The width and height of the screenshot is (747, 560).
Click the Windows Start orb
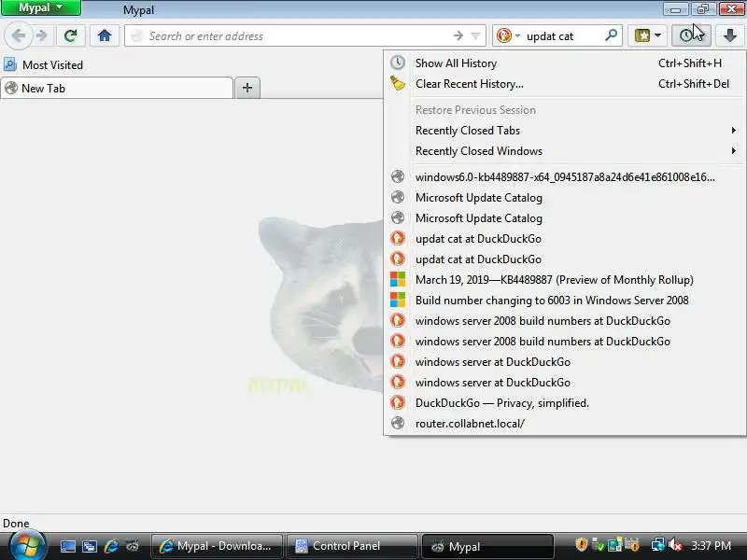[x=27, y=545]
